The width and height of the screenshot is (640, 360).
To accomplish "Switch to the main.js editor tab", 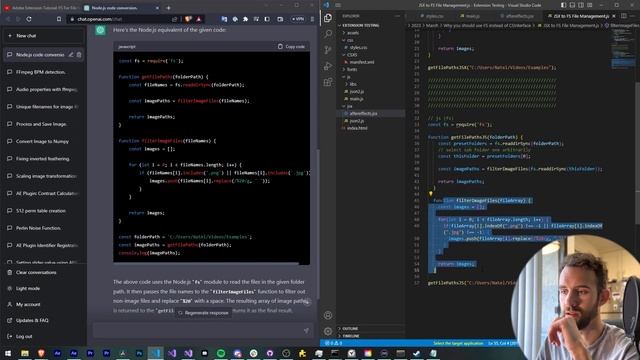I will 473,16.
